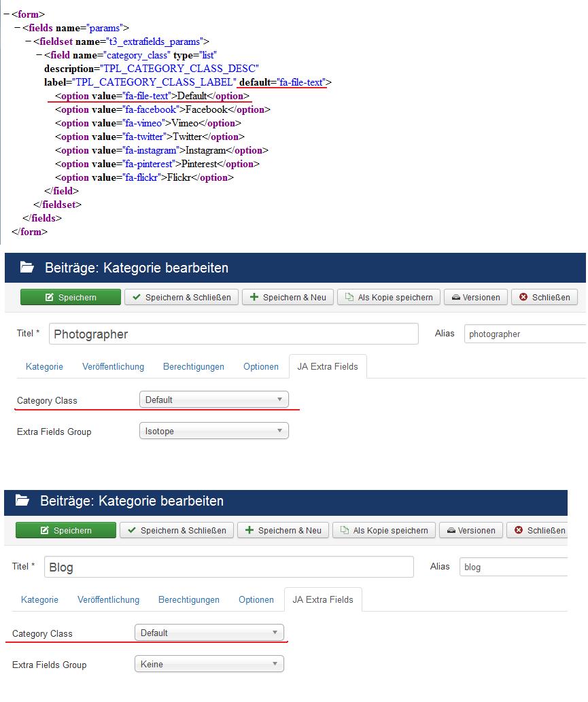Click the folder icon beside Photographer category heading

click(x=27, y=268)
